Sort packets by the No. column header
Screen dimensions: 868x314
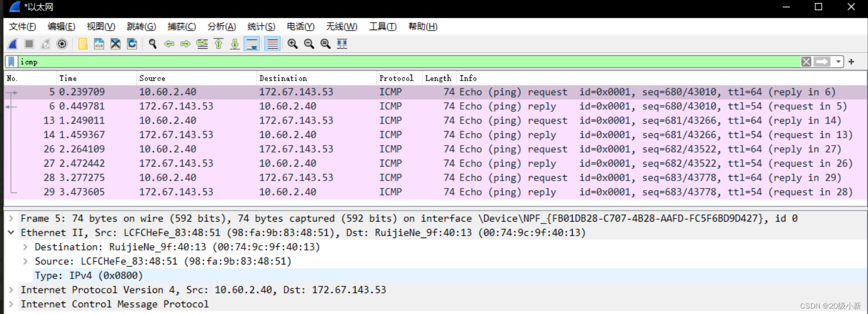[30, 78]
